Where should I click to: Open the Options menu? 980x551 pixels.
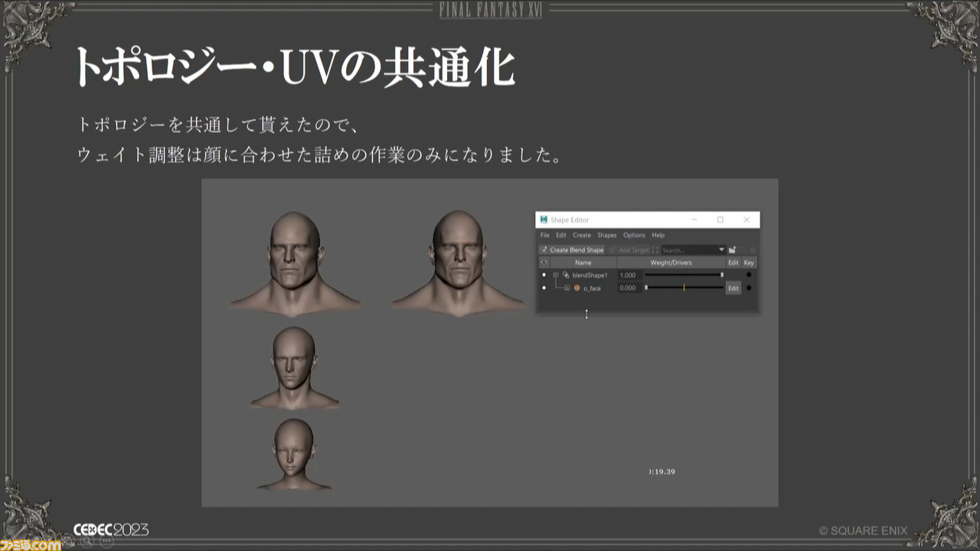pos(634,235)
